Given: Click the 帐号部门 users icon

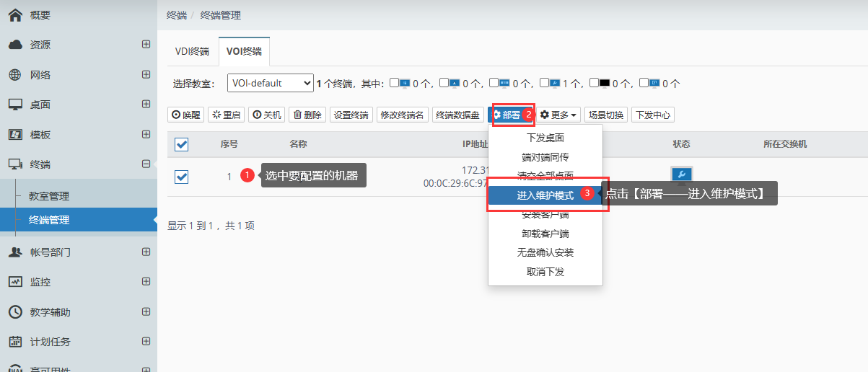Looking at the screenshot, I should pyautogui.click(x=14, y=252).
